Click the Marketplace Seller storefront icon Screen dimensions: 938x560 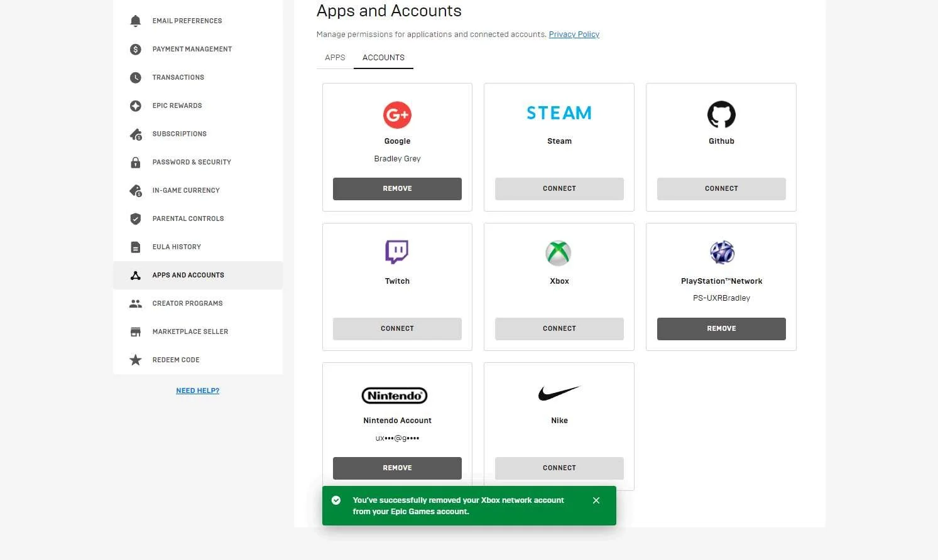pos(135,331)
